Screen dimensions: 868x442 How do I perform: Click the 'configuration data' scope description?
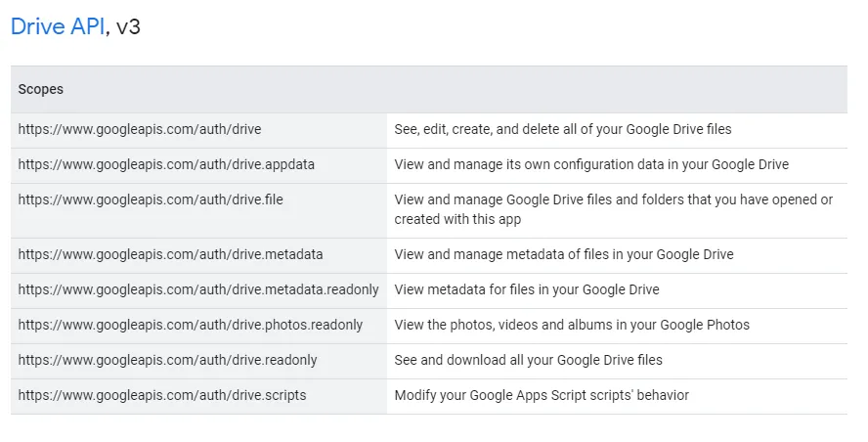pyautogui.click(x=591, y=164)
